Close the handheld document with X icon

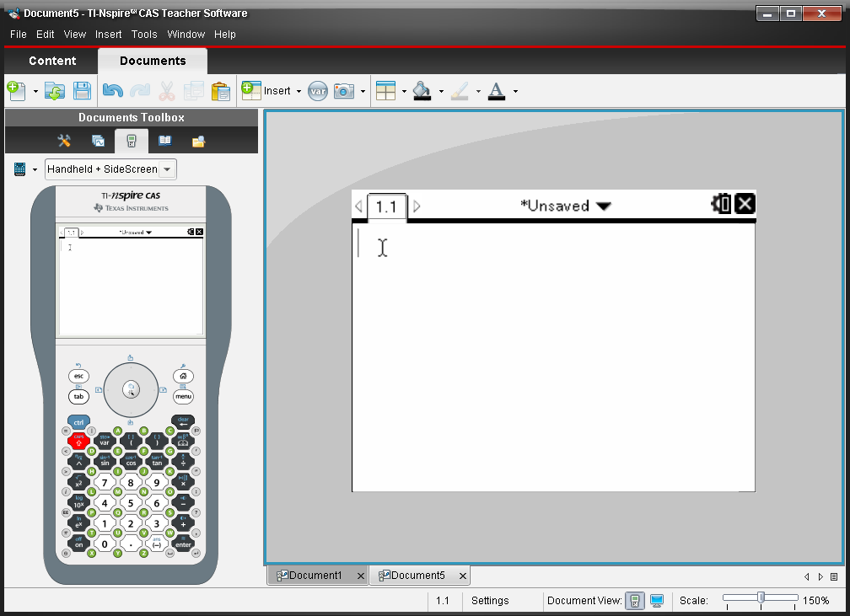coord(745,204)
